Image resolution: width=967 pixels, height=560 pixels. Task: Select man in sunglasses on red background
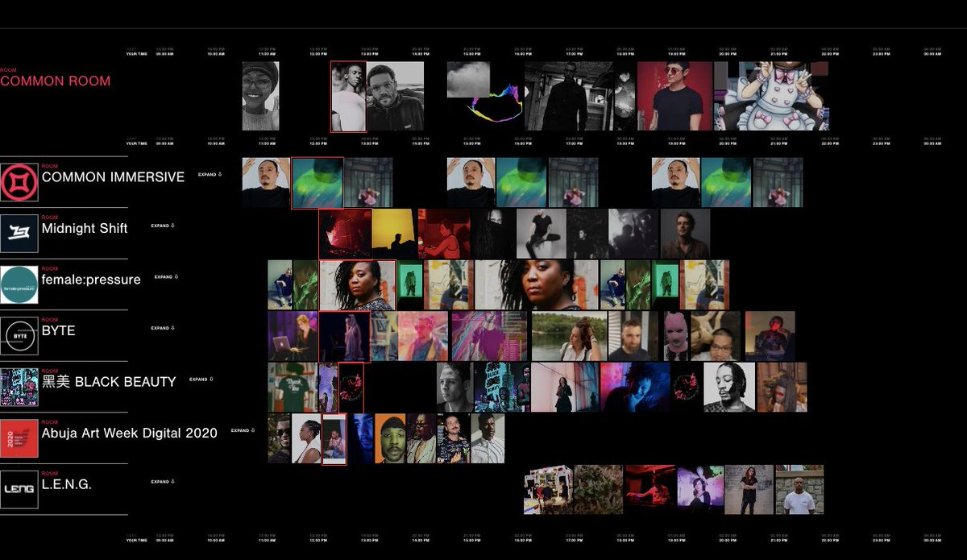[x=675, y=97]
